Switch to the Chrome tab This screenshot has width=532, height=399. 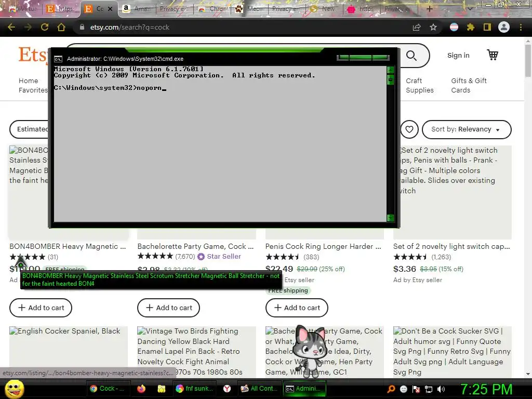click(212, 9)
